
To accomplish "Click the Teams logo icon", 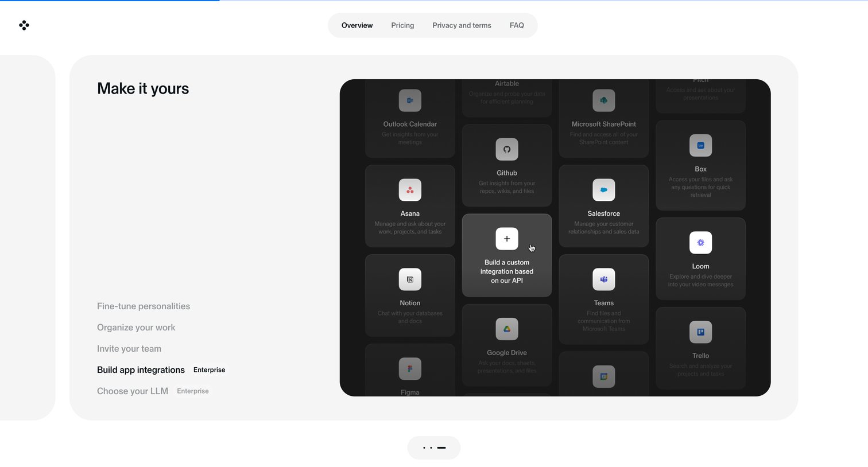I will 604,279.
